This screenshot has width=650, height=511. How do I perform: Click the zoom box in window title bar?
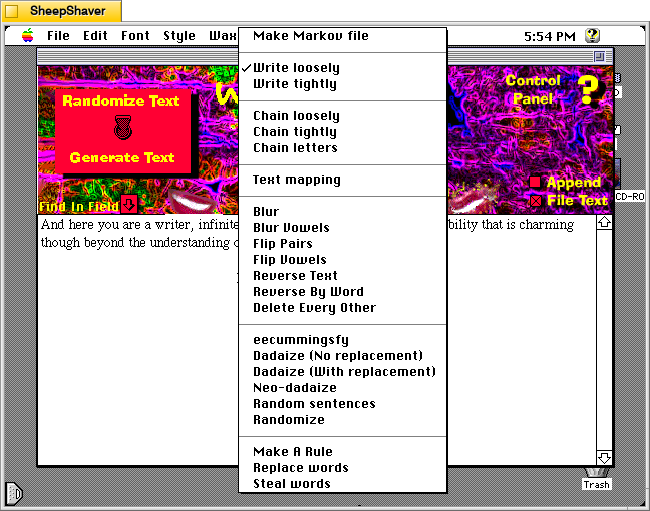[x=599, y=56]
